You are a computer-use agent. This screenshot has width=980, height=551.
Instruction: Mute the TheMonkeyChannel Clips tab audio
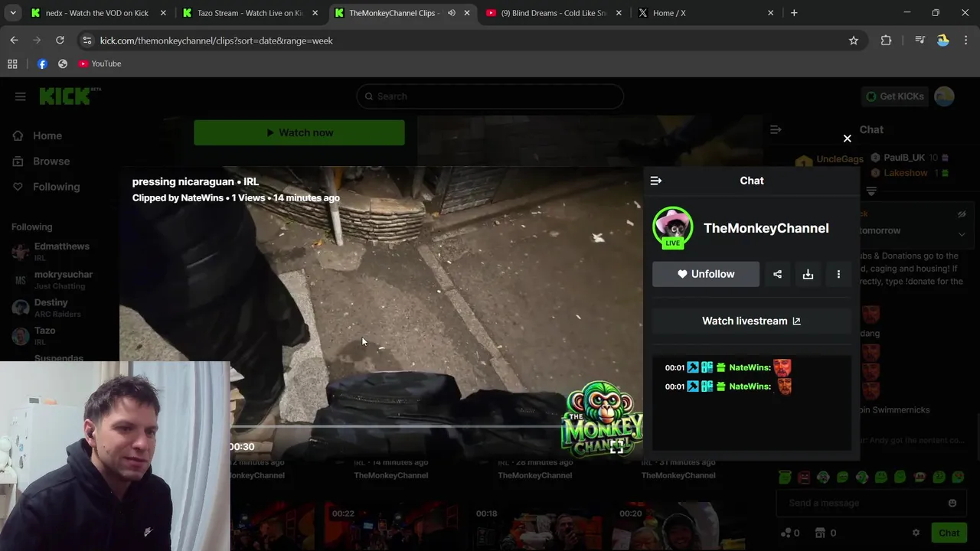451,13
